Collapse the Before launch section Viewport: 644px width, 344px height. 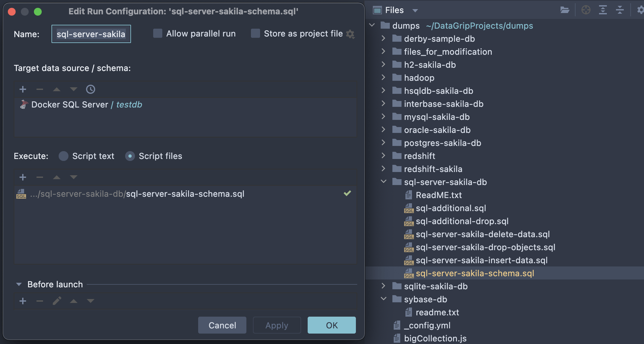pos(19,284)
